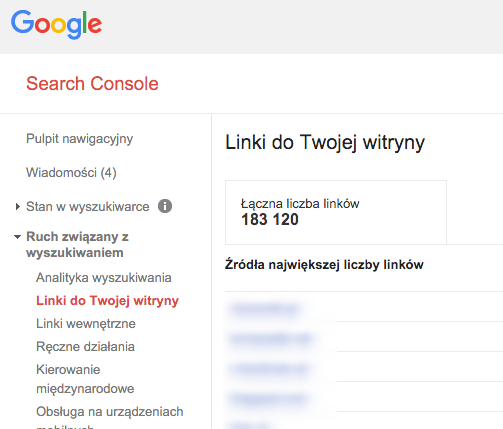Screen dimensions: 503x429
Task: Collapse the Ruch związany z wyszukiwaniem arrow
Action: pos(17,237)
